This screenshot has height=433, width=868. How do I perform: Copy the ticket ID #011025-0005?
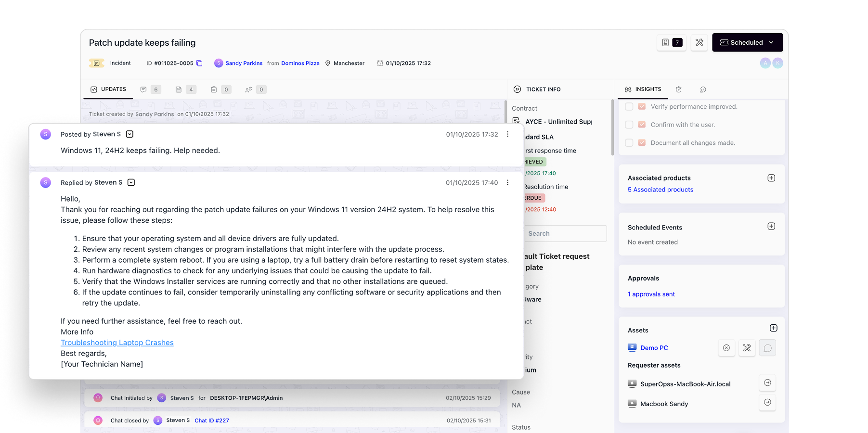click(x=199, y=63)
